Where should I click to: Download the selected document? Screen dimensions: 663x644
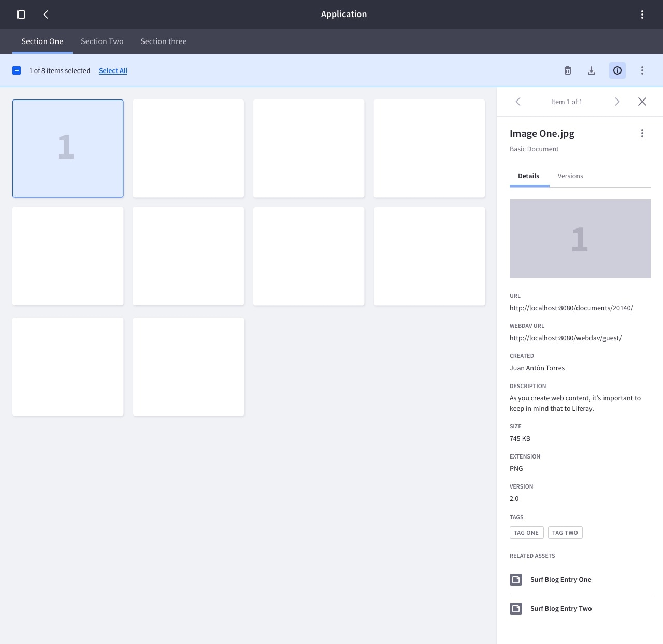click(591, 70)
